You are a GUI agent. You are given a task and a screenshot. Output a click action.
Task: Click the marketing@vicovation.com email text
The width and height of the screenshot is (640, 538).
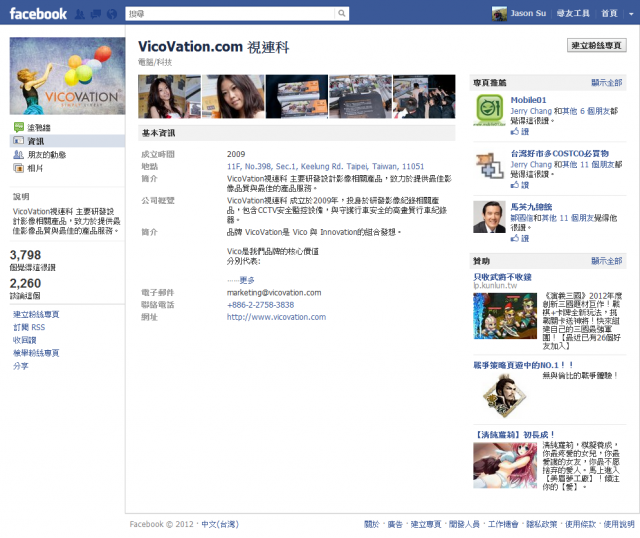click(274, 293)
